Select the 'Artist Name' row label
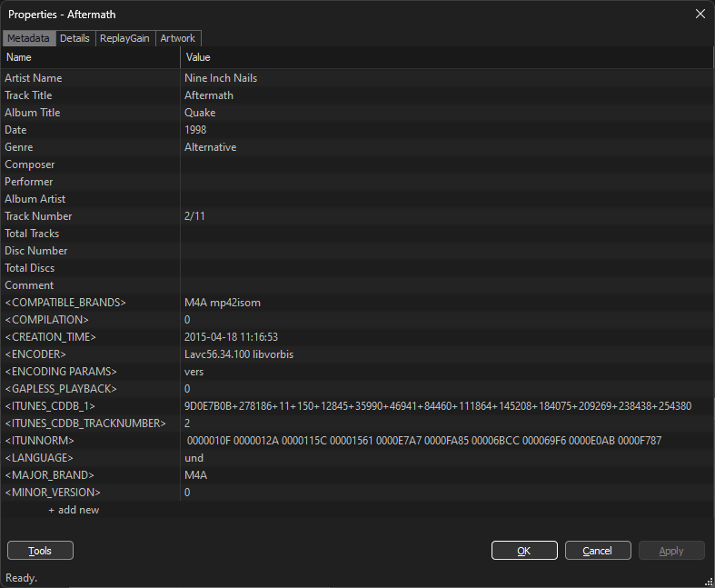This screenshot has height=588, width=715. pos(34,78)
